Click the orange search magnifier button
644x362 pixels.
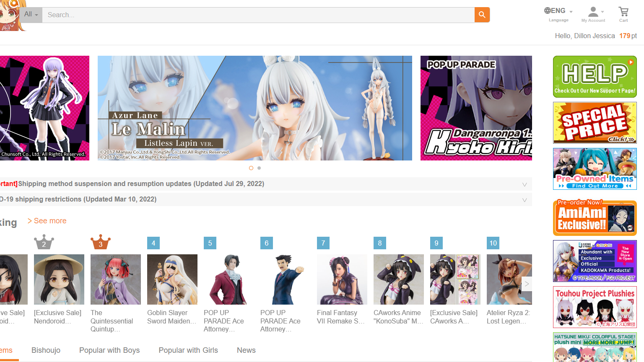click(482, 15)
